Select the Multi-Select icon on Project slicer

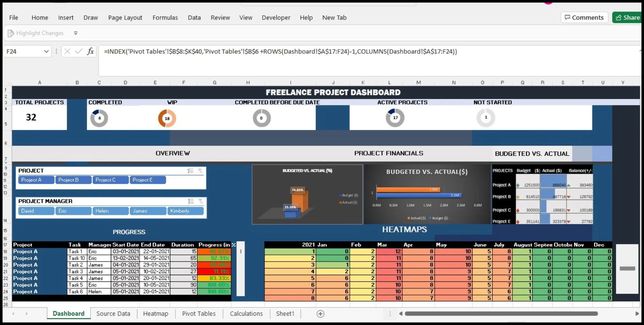pos(191,170)
